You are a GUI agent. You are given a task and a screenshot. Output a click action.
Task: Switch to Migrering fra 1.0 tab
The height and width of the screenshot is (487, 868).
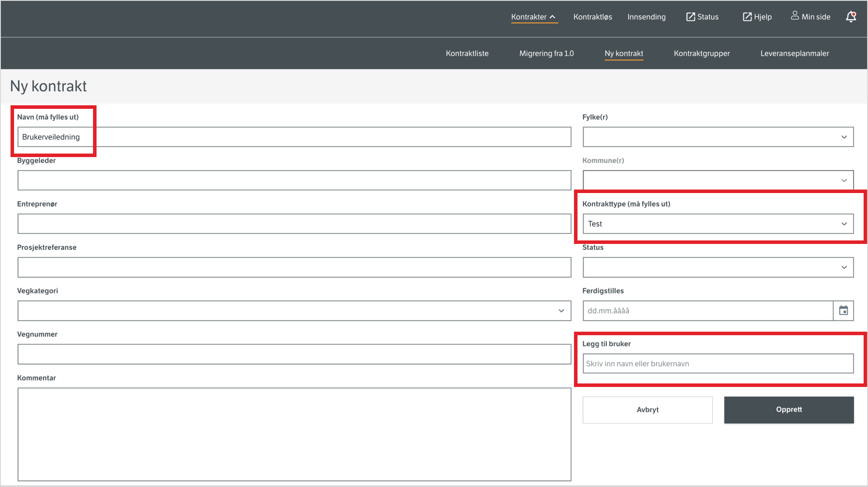tap(546, 54)
